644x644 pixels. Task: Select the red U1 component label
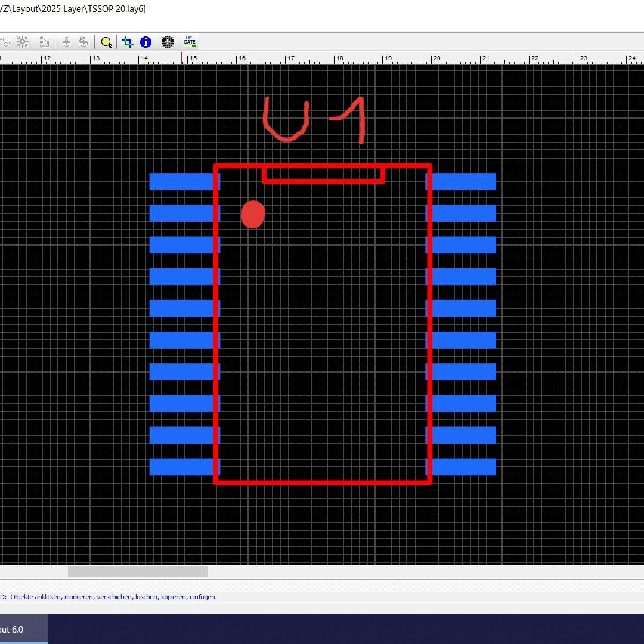[314, 120]
